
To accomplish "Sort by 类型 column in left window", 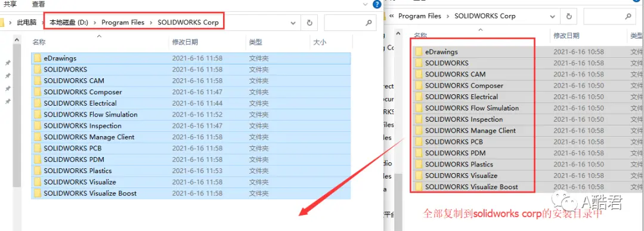I will (x=255, y=42).
